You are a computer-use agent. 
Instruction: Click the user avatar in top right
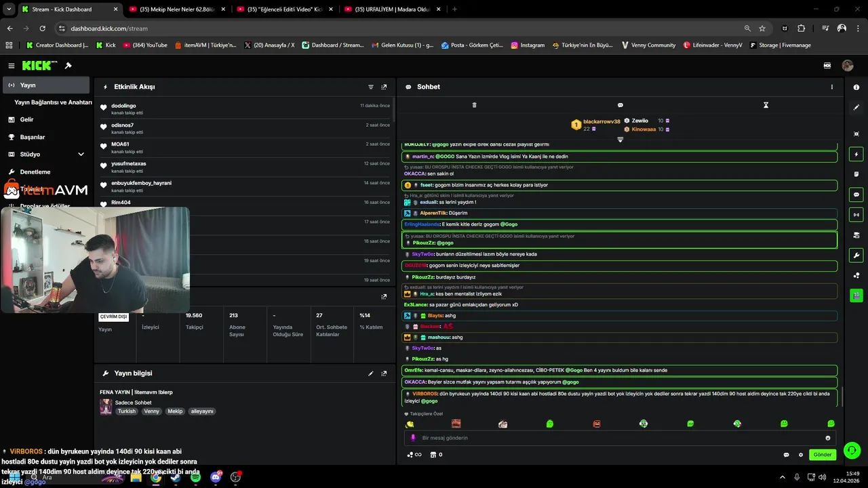[848, 66]
